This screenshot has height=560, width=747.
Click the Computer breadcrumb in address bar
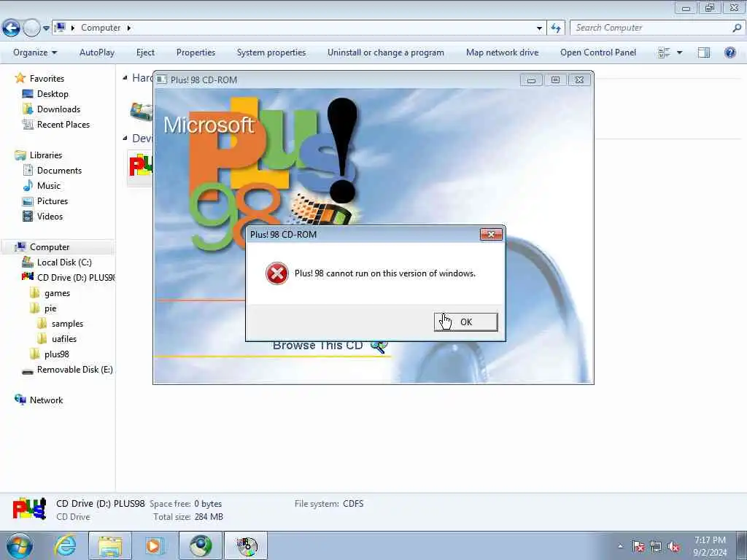click(101, 28)
